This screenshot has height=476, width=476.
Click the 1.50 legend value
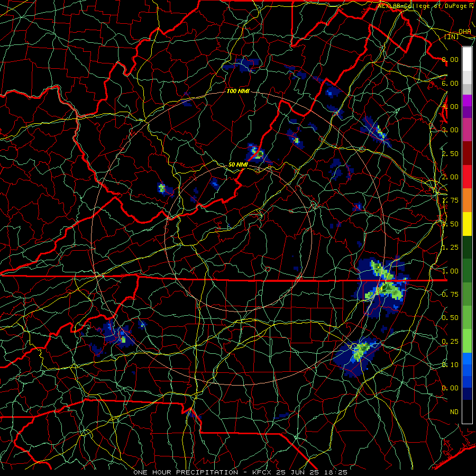450,224
